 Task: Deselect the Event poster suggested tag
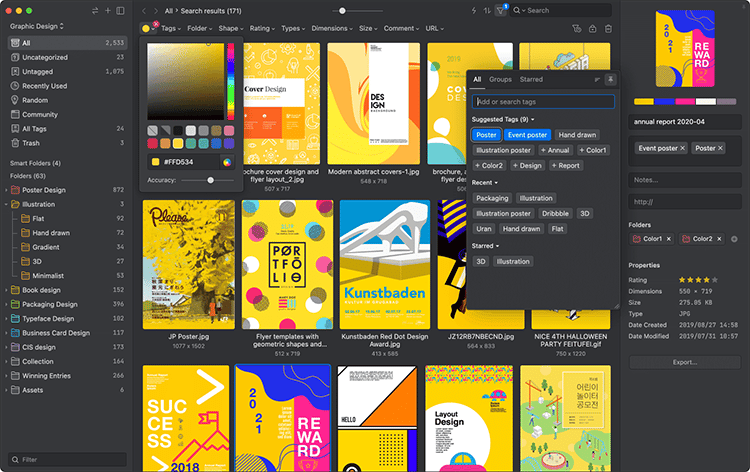[x=527, y=135]
